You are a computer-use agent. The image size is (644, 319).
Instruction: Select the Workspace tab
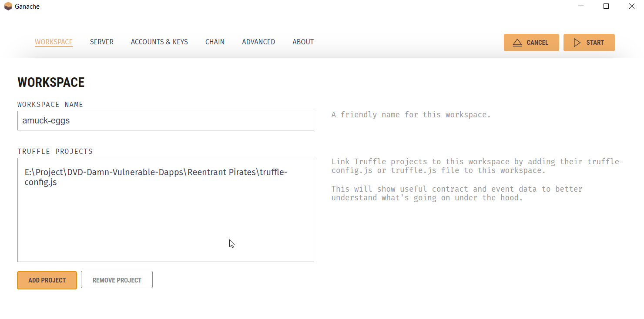54,42
